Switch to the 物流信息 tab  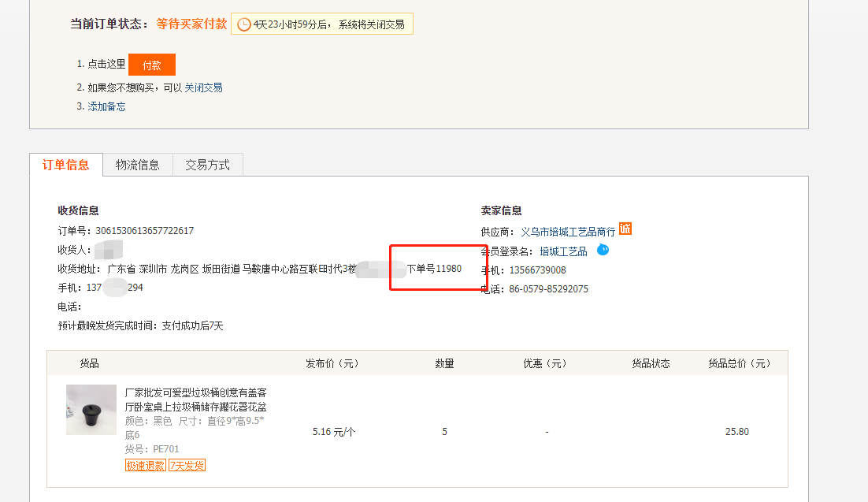point(137,165)
